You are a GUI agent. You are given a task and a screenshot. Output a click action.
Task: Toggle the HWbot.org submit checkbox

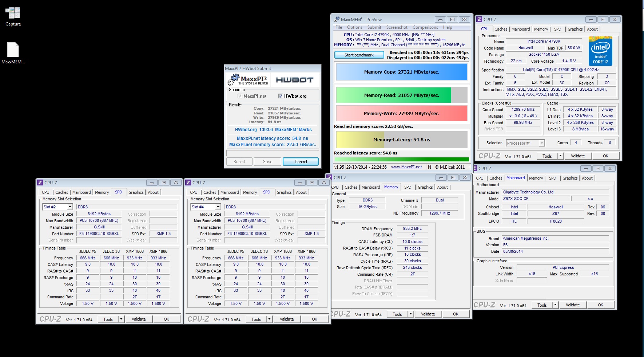tap(281, 96)
